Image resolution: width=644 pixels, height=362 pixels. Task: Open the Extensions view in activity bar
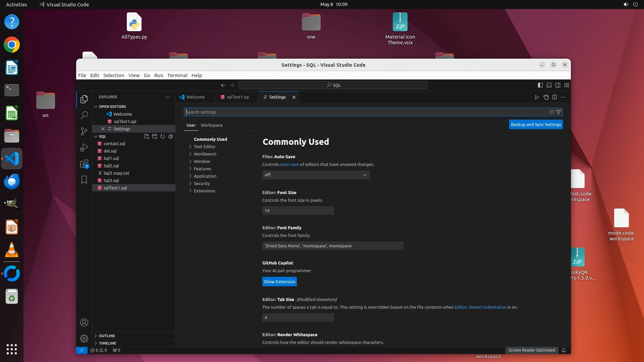point(84,164)
